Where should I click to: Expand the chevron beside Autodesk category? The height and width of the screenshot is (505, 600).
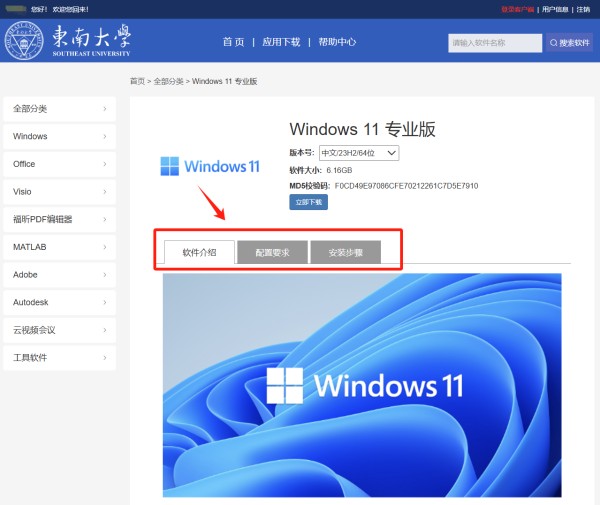[105, 302]
